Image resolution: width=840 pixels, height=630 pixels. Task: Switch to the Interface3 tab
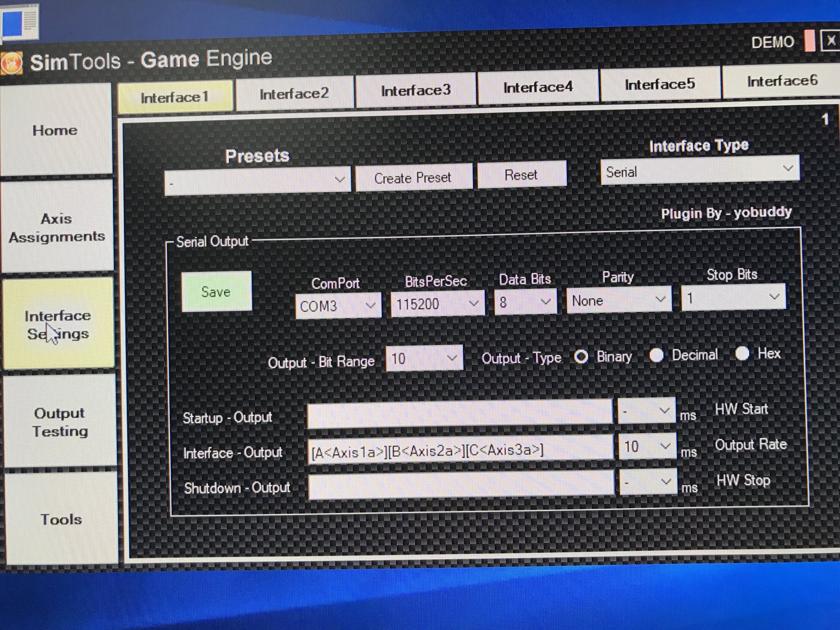416,90
